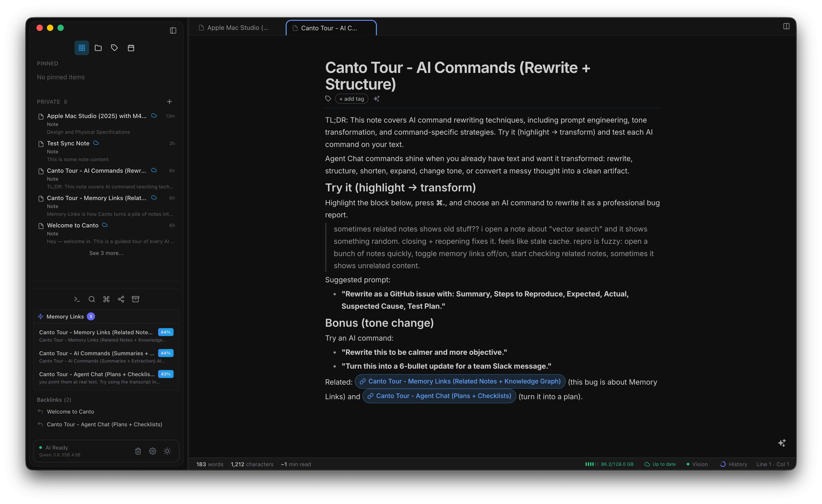Open the Welcome to Canto note

[x=106, y=233]
